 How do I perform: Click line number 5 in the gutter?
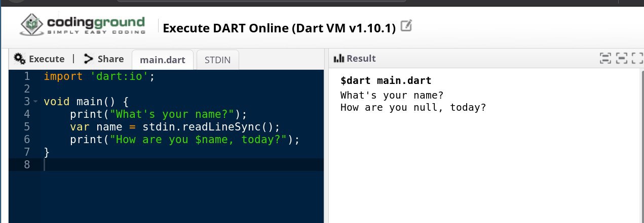[x=27, y=127]
